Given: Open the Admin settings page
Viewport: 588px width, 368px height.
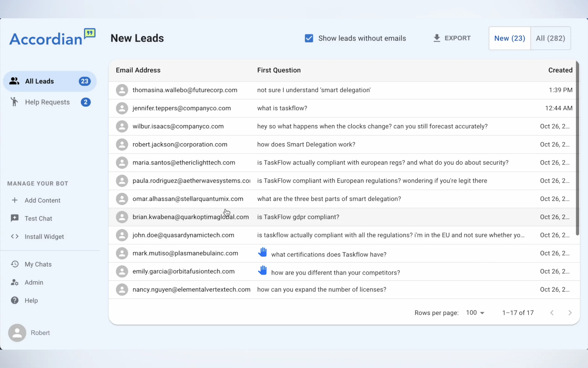Looking at the screenshot, I should point(34,282).
